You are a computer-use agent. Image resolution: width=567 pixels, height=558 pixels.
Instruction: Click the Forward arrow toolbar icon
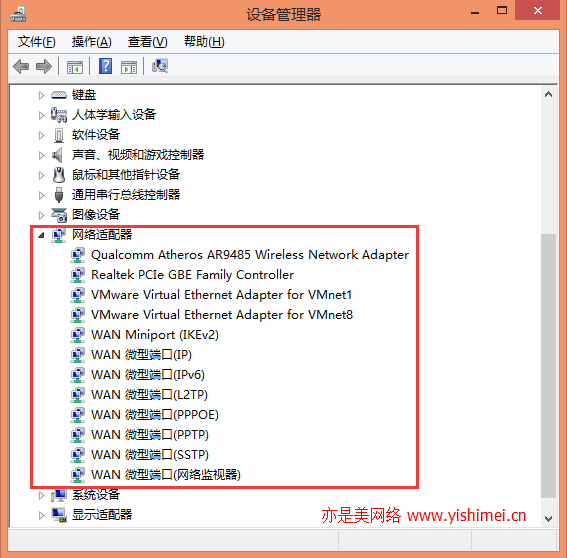click(44, 67)
